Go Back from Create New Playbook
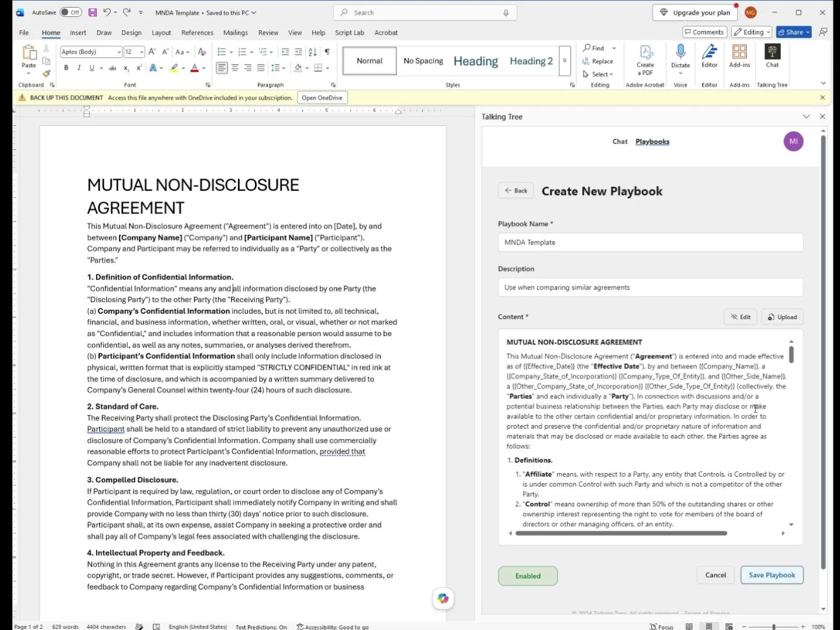The image size is (840, 630). [x=516, y=191]
